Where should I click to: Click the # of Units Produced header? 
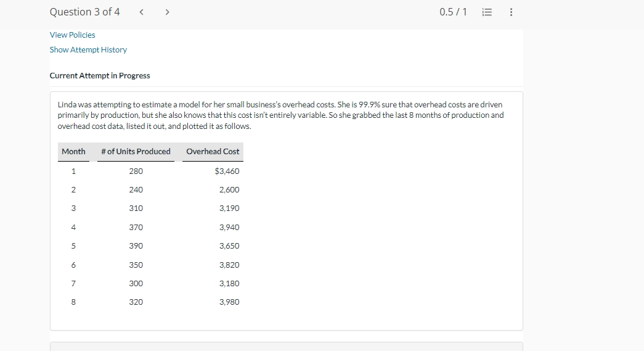pyautogui.click(x=136, y=152)
